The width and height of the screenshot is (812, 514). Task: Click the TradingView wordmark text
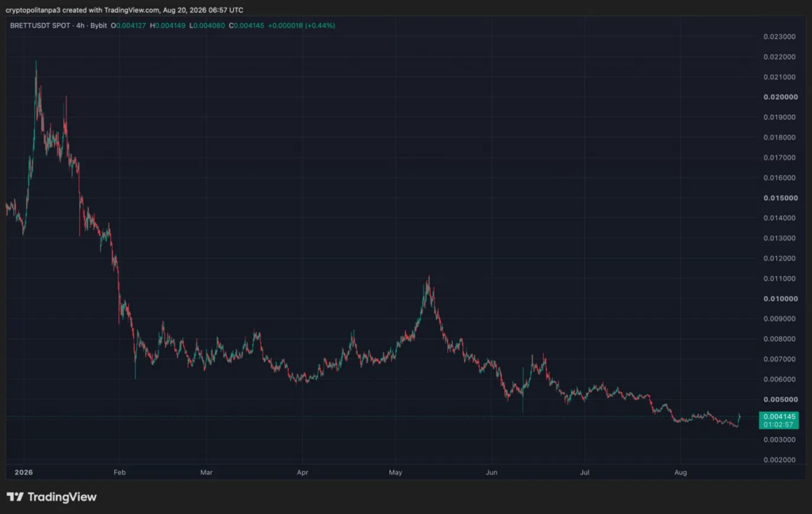tap(62, 497)
